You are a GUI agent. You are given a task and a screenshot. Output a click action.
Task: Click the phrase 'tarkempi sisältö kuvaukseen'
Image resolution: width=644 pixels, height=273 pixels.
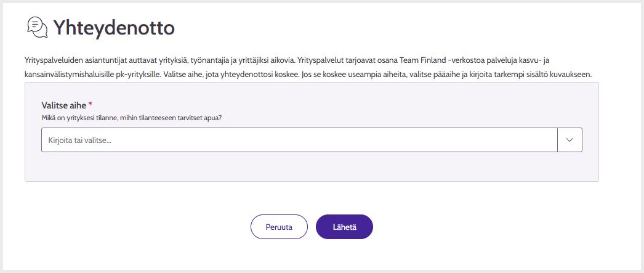(550, 75)
